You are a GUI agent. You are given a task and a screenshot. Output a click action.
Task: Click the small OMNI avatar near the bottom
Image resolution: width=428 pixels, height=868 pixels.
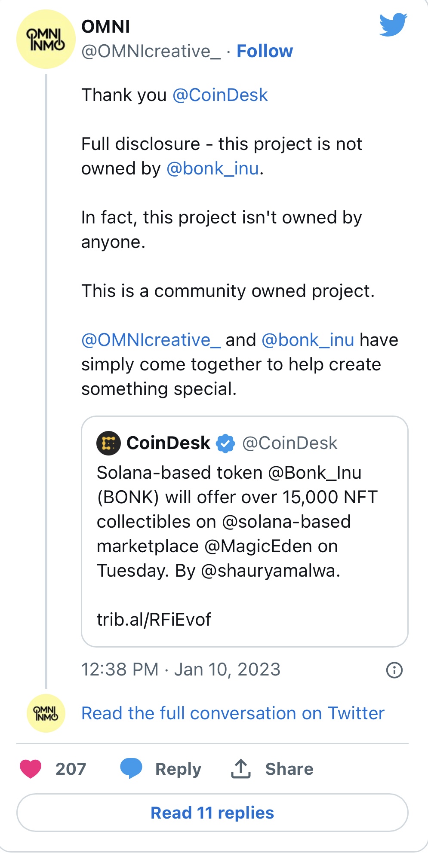[x=45, y=713]
